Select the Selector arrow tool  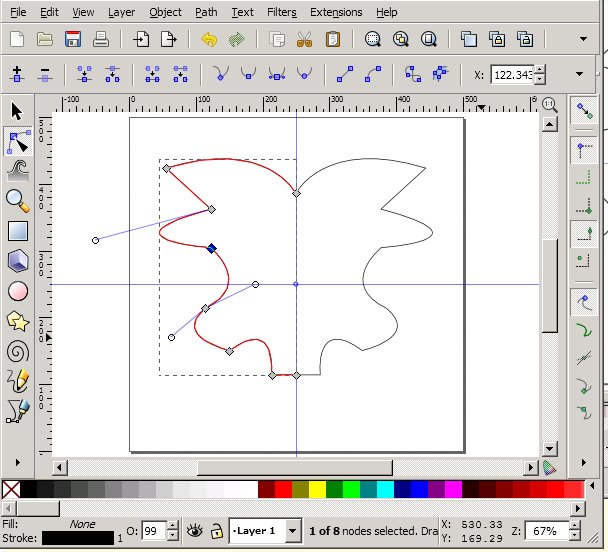coord(17,110)
